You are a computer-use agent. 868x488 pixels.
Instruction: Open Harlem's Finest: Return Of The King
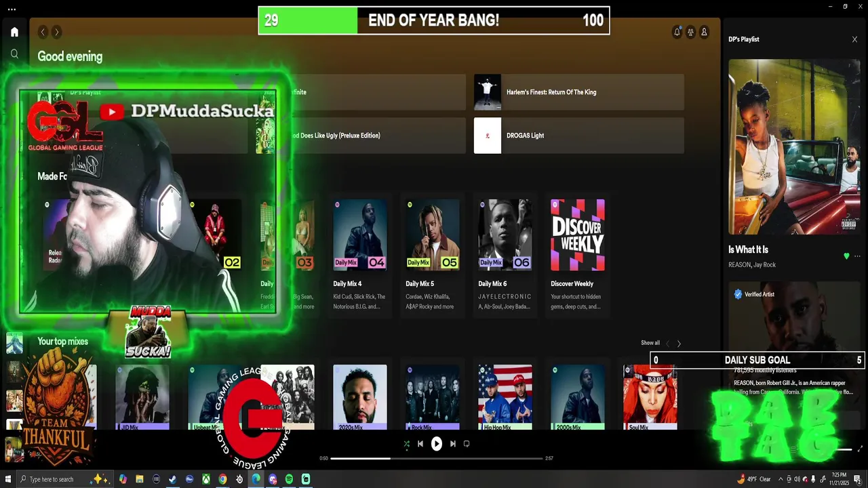(x=578, y=92)
